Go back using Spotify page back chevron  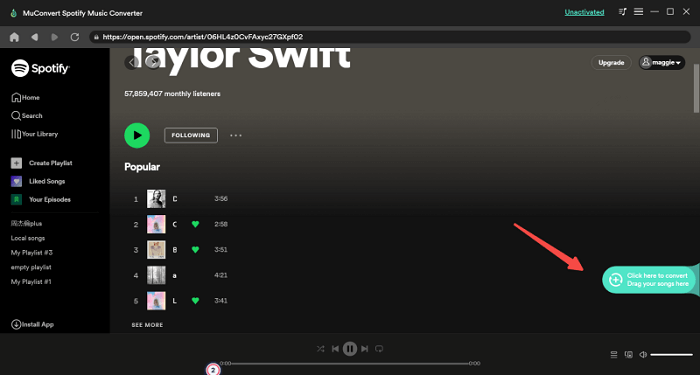coord(131,62)
